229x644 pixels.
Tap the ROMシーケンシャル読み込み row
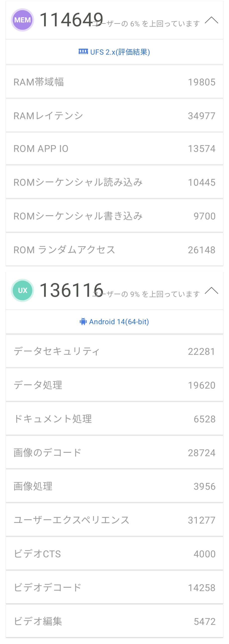(114, 182)
